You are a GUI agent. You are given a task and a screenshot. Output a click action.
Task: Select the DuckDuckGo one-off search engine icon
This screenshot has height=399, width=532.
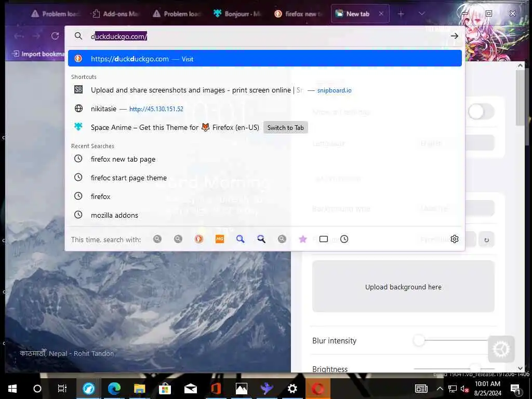click(x=199, y=239)
